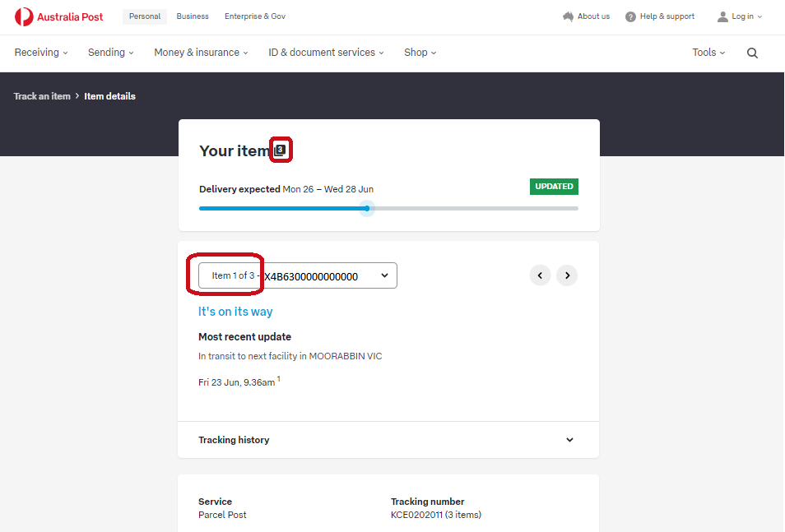Expand the Tracking history section
The height and width of the screenshot is (532, 785).
point(388,440)
